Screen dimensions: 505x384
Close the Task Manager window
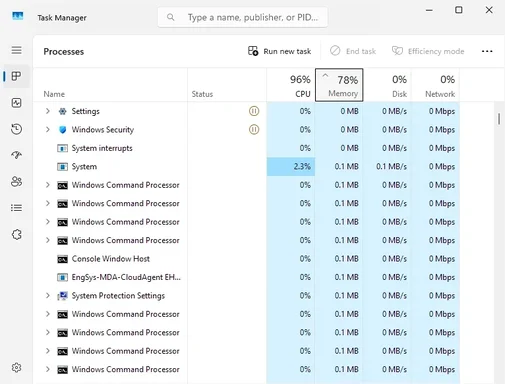click(x=489, y=10)
